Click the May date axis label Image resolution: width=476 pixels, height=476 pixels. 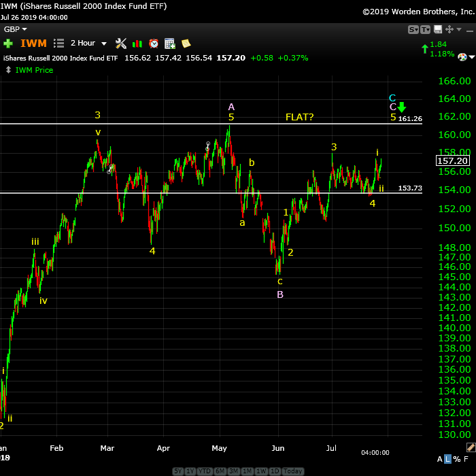pos(220,448)
